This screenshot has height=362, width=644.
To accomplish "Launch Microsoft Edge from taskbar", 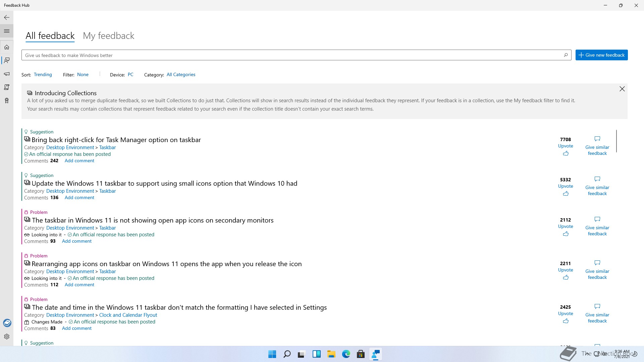I will [346, 354].
